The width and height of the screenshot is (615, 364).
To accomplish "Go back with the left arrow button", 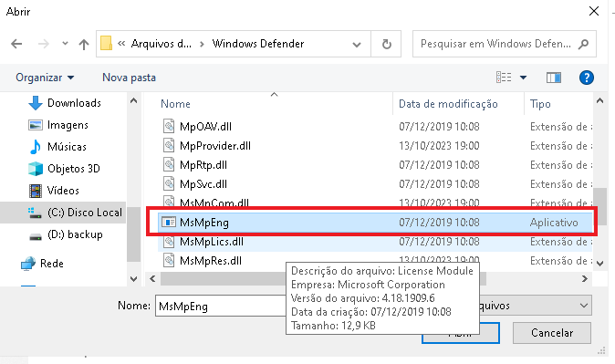I will pos(16,44).
